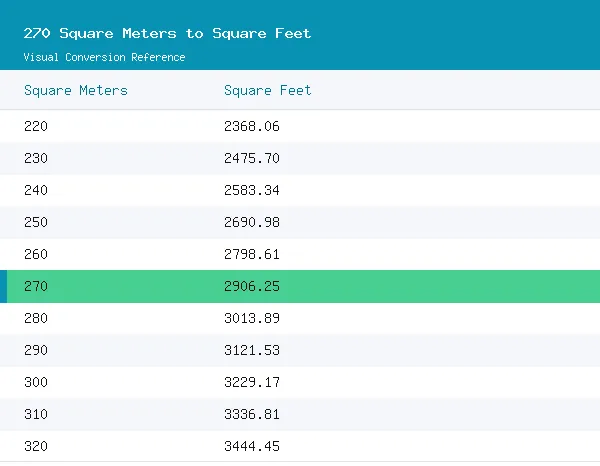The width and height of the screenshot is (600, 466).
Task: Select the 260 square meters cell
Action: (36, 254)
